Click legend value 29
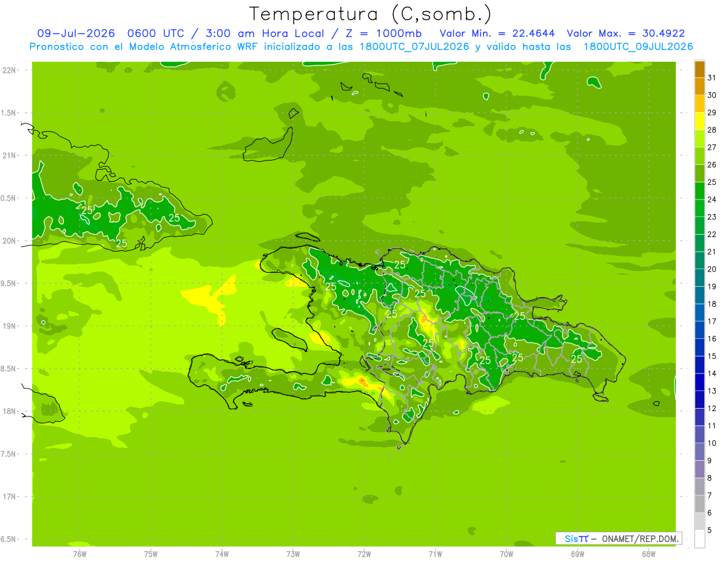This screenshot has height=562, width=728. click(712, 113)
